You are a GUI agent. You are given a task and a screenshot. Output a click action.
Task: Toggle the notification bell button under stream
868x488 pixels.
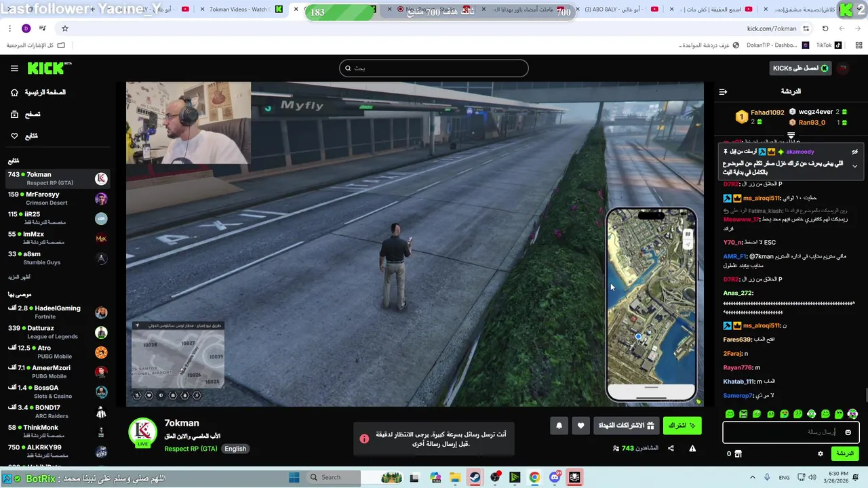pos(559,426)
